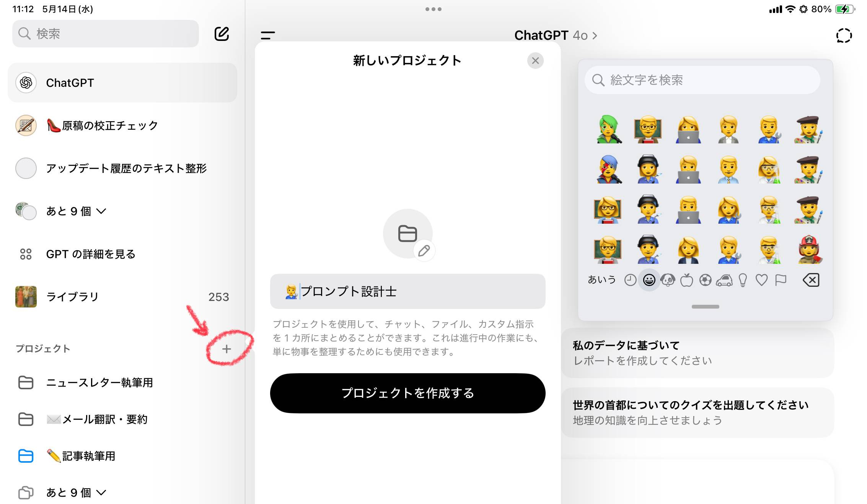This screenshot has height=504, width=867.
Task: Open the GPT の詳細を見る grid icon
Action: click(26, 254)
